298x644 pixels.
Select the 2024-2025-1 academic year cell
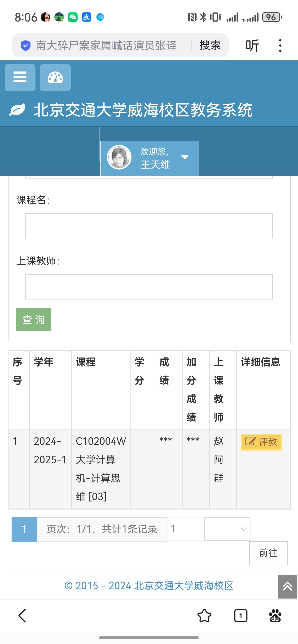(x=50, y=469)
